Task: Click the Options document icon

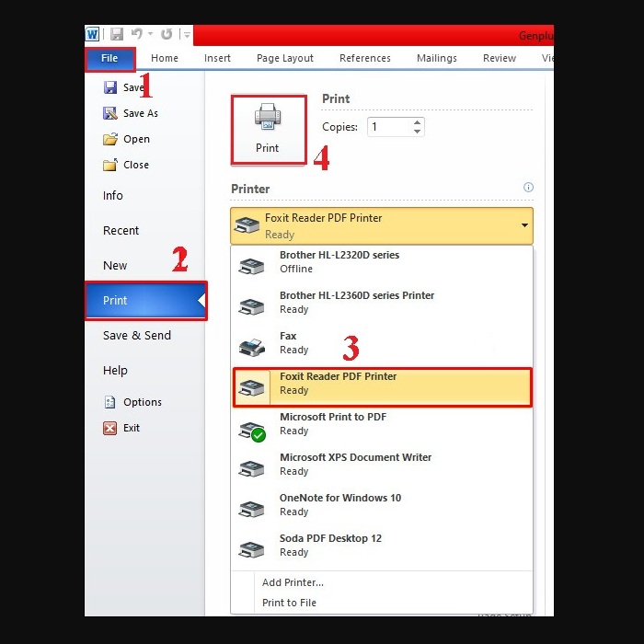Action: click(109, 402)
